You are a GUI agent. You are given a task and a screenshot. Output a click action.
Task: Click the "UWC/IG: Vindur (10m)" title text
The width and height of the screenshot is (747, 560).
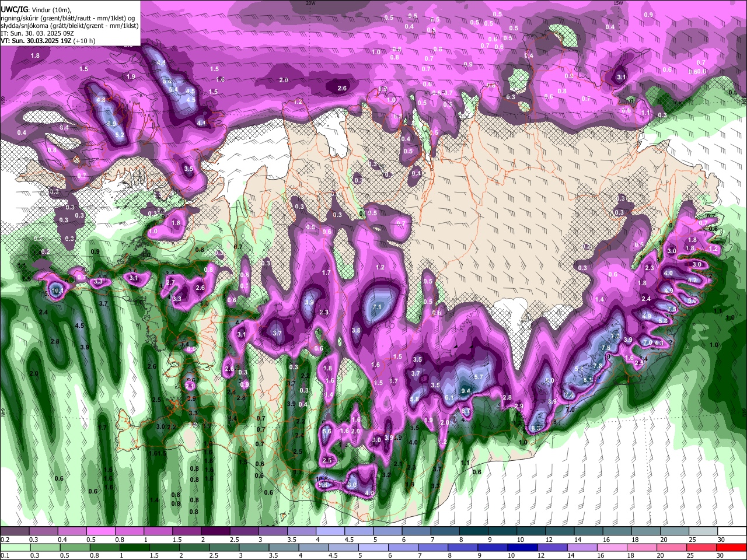point(36,9)
